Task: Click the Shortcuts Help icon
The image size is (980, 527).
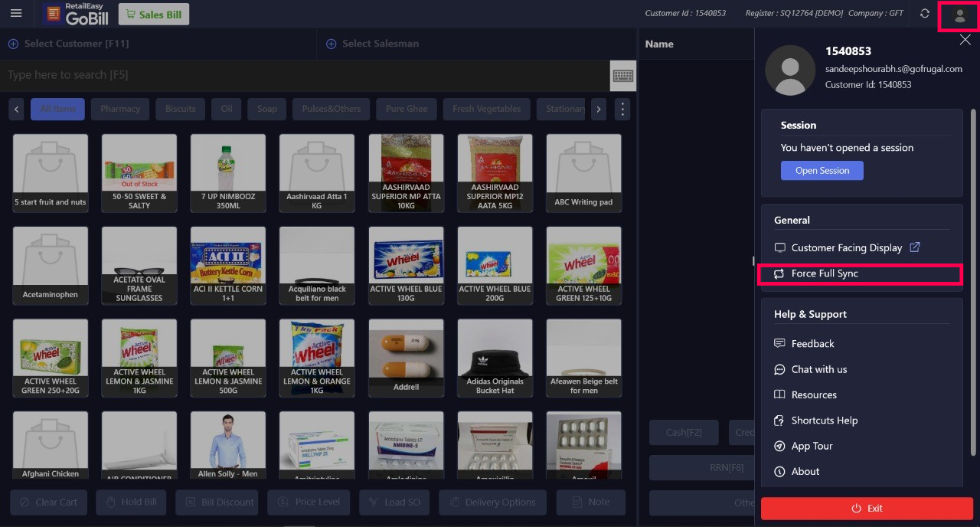Action: click(x=779, y=421)
